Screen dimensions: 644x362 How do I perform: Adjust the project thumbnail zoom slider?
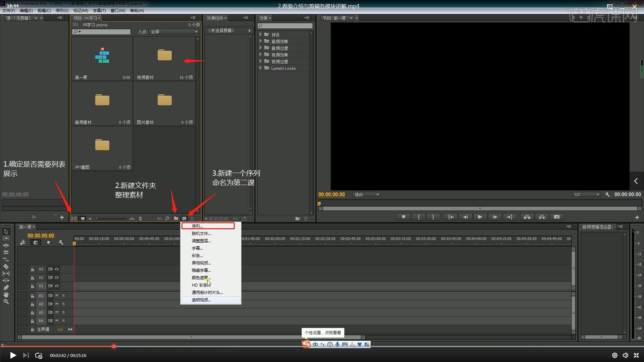[111, 219]
